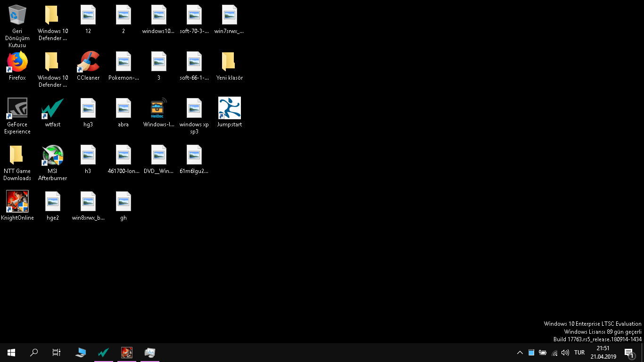Expand the hidden system tray icons
The width and height of the screenshot is (644, 362).
(x=520, y=353)
